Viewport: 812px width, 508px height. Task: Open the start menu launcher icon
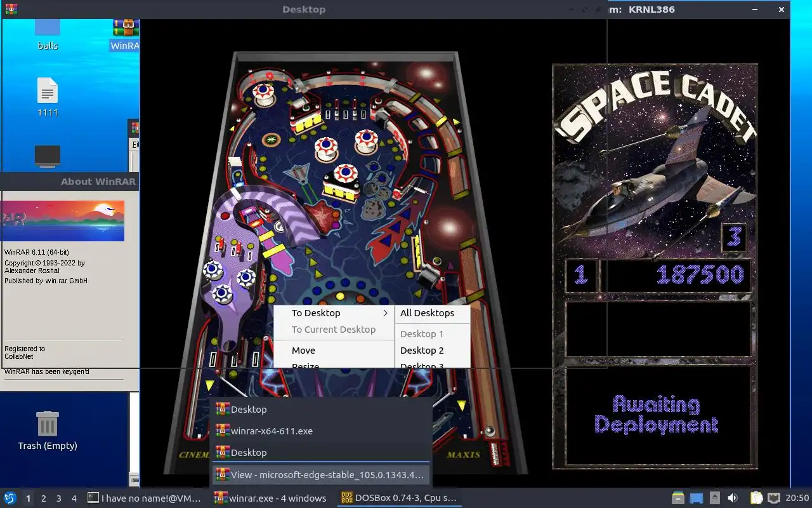tap(10, 498)
